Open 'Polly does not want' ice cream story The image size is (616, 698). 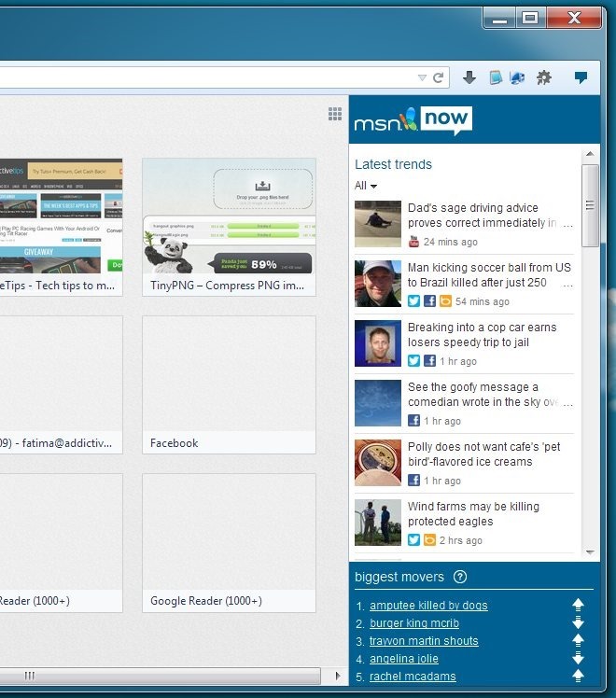pyautogui.click(x=483, y=454)
